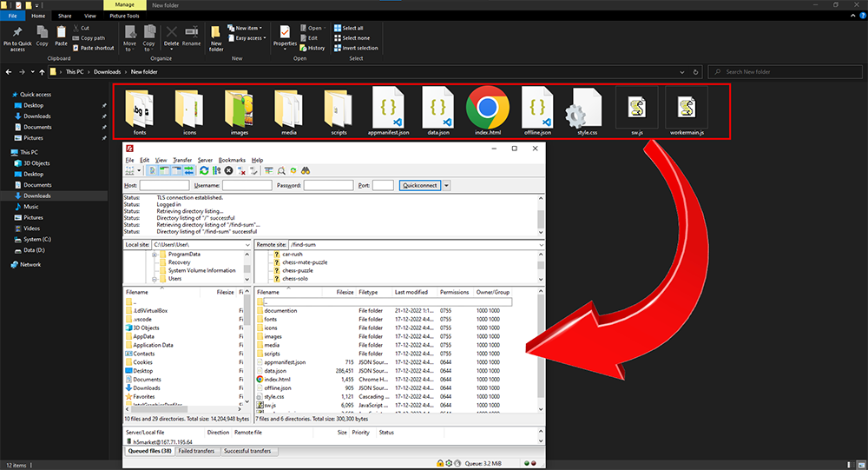This screenshot has height=470, width=868.
Task: Open the Transfer menu in FileZilla
Action: coord(182,160)
